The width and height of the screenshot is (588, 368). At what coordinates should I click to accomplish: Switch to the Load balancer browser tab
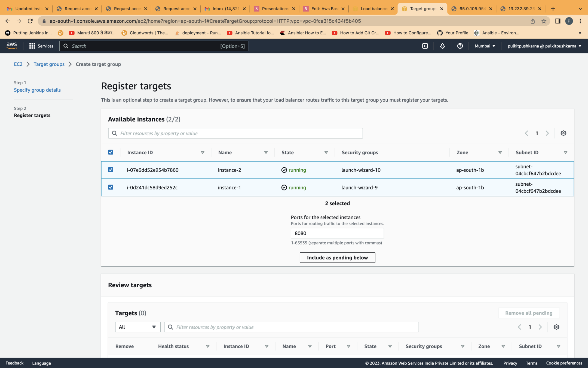coord(373,9)
